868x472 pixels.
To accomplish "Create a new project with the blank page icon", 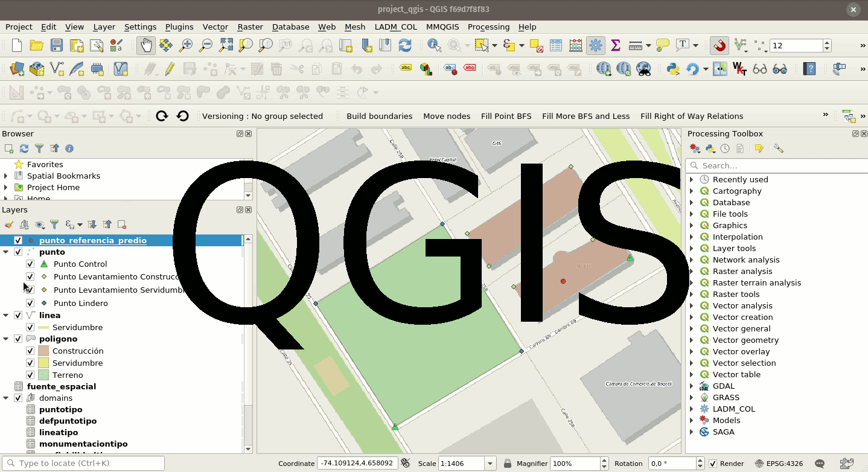I will [x=17, y=45].
